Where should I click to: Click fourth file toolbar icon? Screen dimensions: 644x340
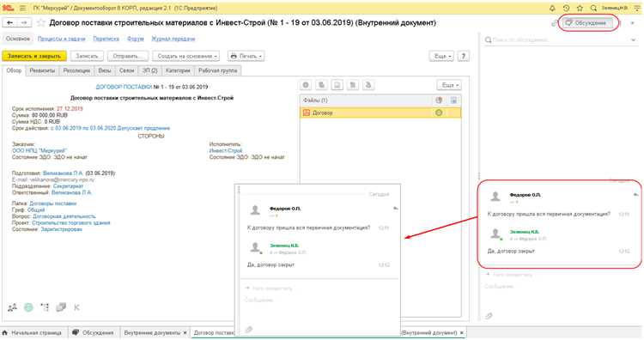point(353,85)
